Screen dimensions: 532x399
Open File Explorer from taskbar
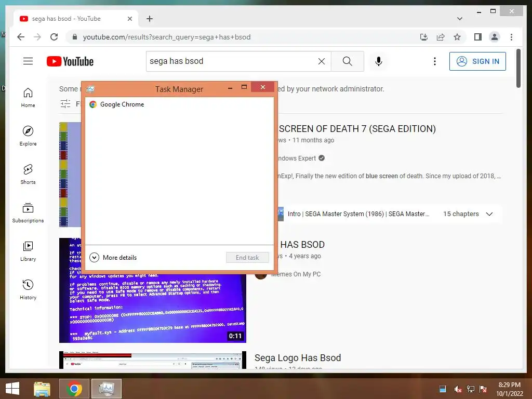42,389
